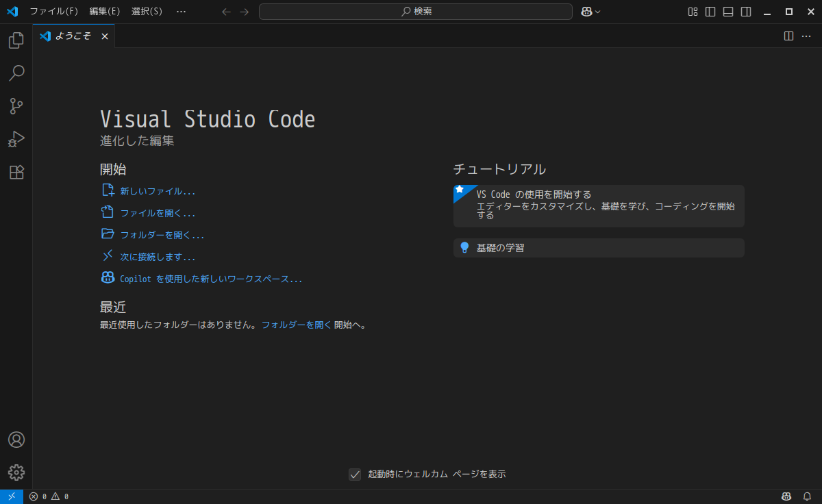This screenshot has width=822, height=504.
Task: Open the 基礎の学習 walkthrough
Action: 599,248
